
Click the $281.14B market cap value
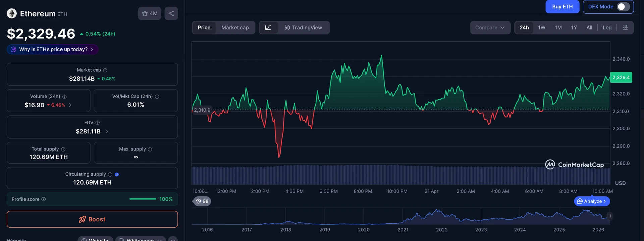tap(82, 79)
